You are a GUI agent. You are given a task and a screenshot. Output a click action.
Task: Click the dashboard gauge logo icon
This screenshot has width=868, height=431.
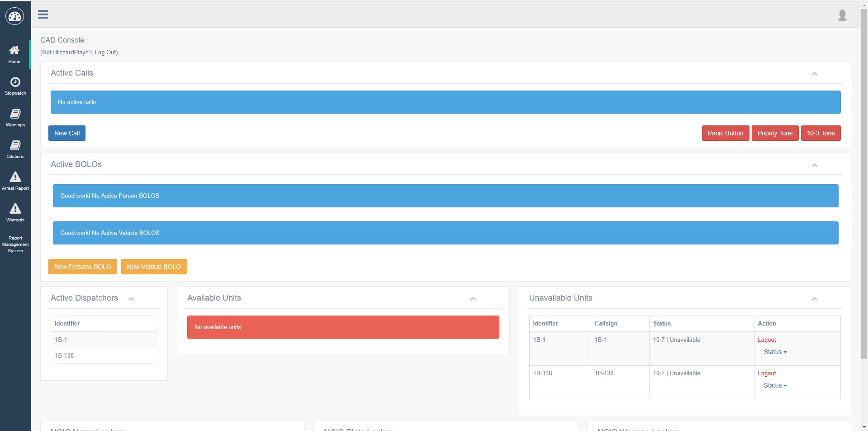(14, 16)
